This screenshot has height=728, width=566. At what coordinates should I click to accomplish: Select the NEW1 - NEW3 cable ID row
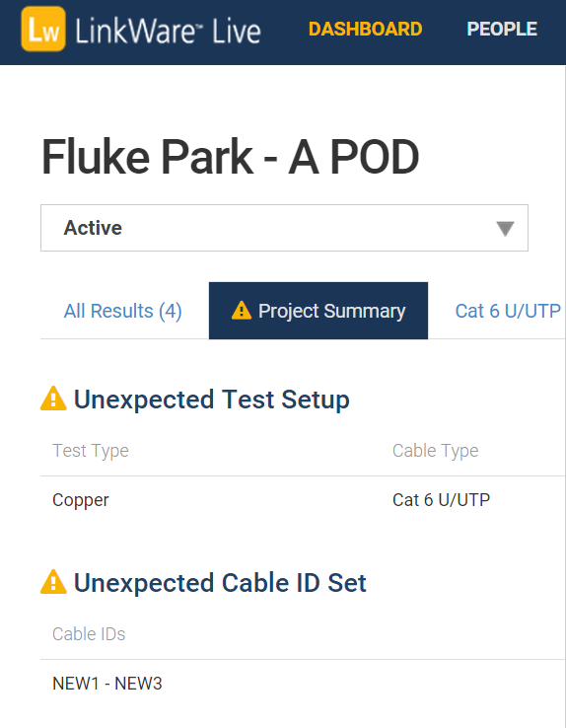pos(303,684)
